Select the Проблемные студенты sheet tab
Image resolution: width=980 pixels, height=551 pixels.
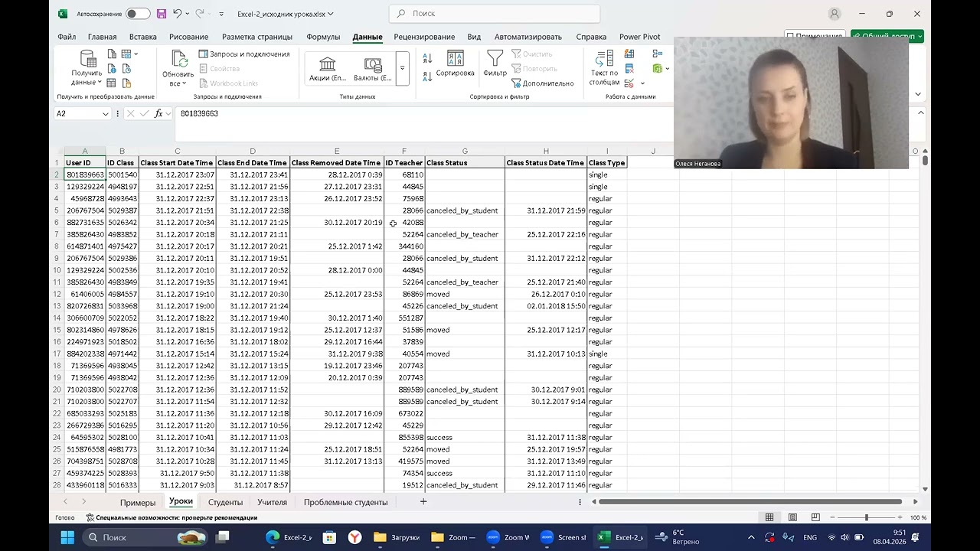click(346, 503)
